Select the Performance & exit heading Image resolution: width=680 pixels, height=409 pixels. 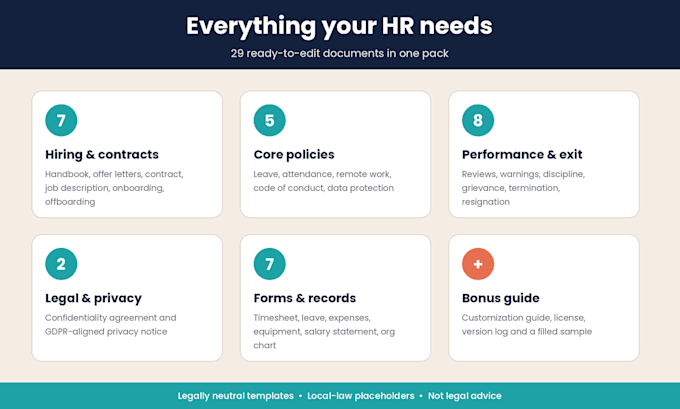[x=522, y=154]
